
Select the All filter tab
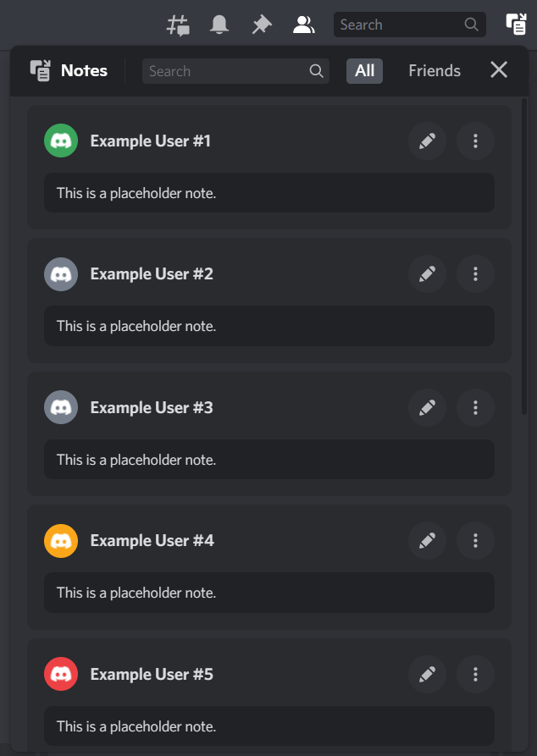[x=364, y=71]
